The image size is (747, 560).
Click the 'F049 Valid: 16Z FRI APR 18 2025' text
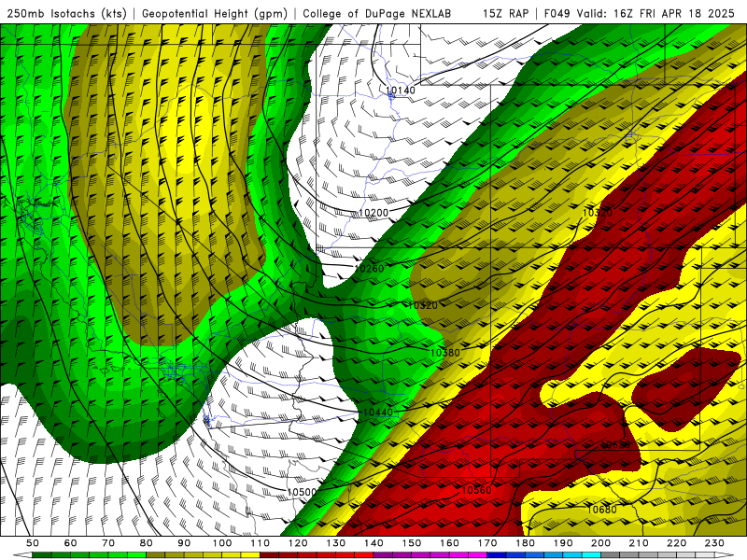click(x=640, y=13)
